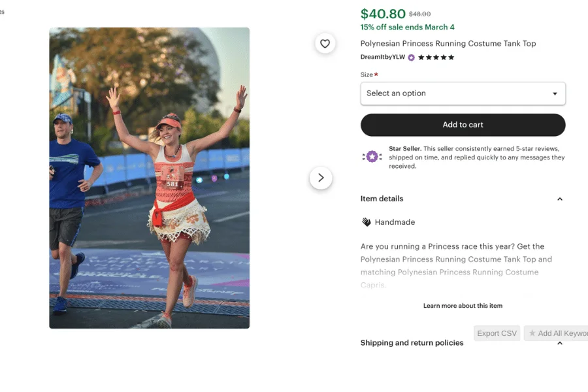The height and width of the screenshot is (392, 588).
Task: Click the star icon on Add All Keywords
Action: click(533, 333)
